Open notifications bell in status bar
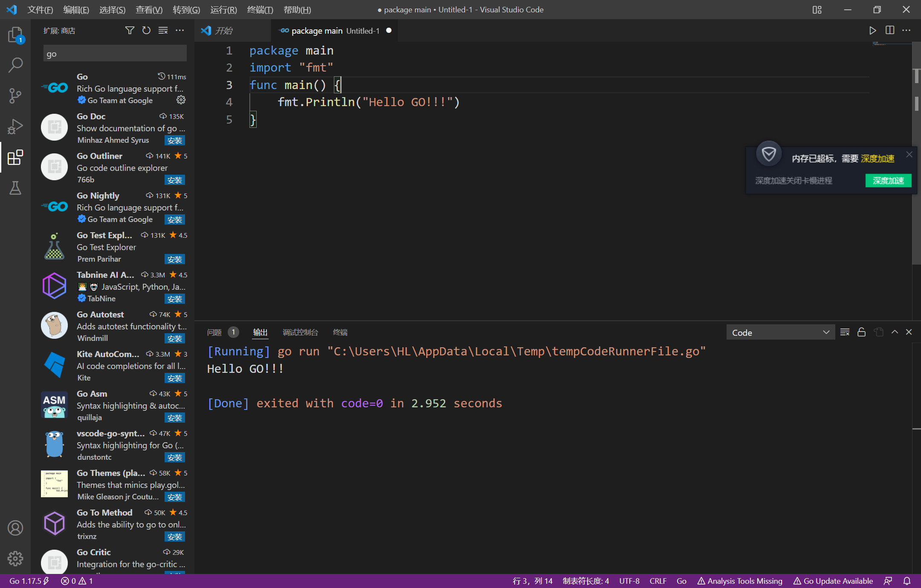 [x=907, y=581]
